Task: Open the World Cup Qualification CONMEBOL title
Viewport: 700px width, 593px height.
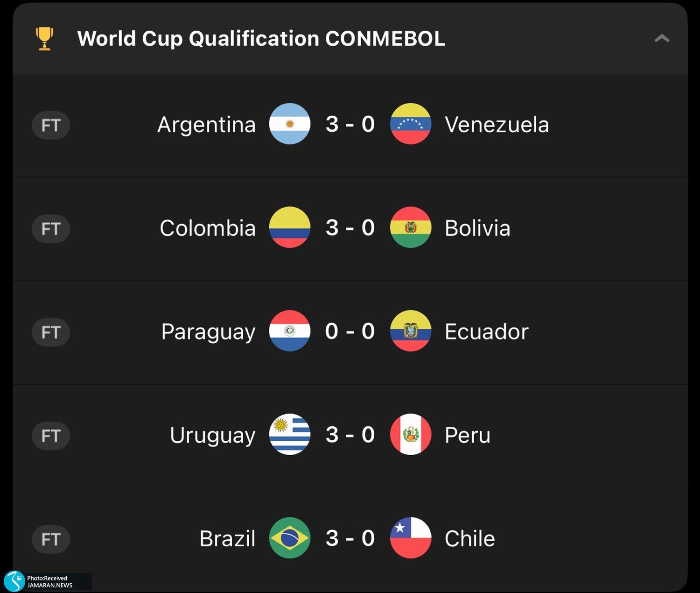Action: click(x=261, y=38)
